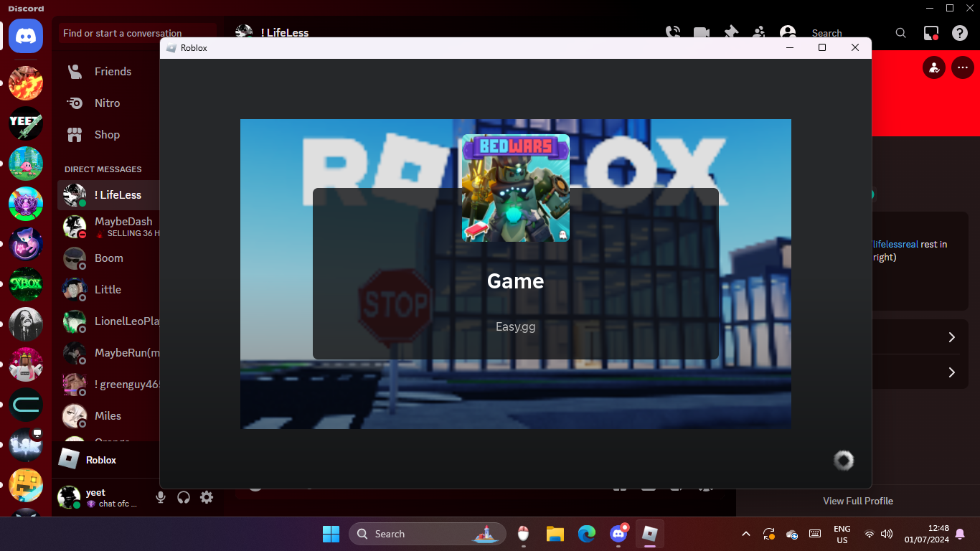Open the Boom direct message

click(x=108, y=258)
